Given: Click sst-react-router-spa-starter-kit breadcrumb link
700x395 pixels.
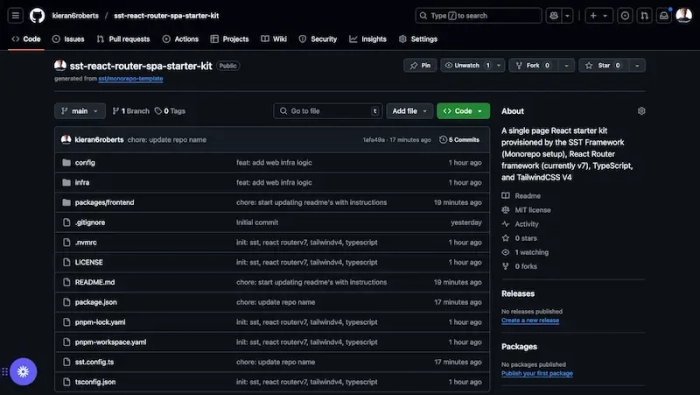Looking at the screenshot, I should pos(166,16).
